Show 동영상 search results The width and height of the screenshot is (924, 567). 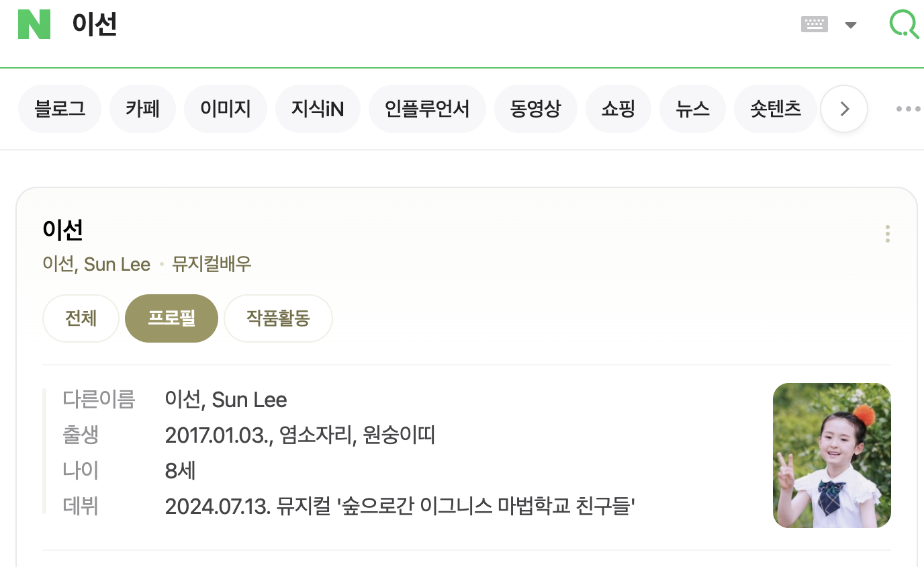pyautogui.click(x=535, y=109)
